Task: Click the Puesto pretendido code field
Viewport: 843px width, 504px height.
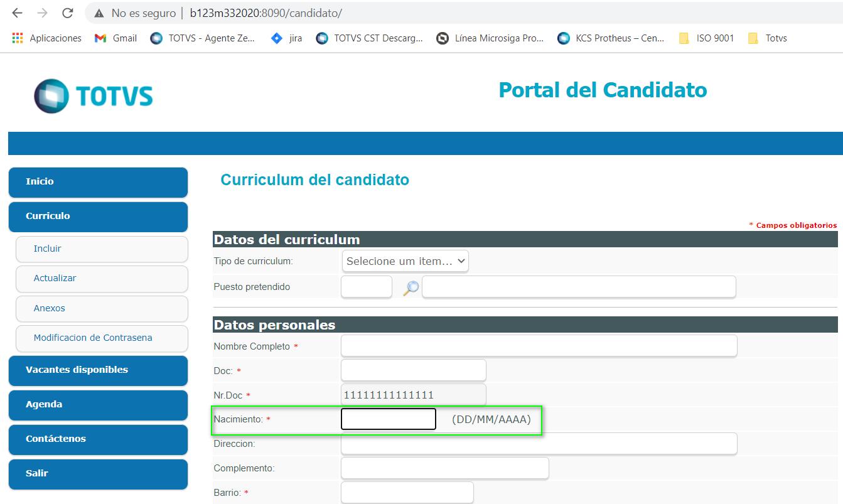Action: point(367,287)
